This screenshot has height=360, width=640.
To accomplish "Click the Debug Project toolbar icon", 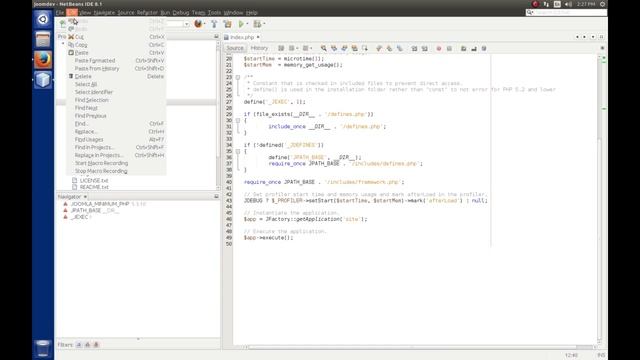I will click(257, 24).
